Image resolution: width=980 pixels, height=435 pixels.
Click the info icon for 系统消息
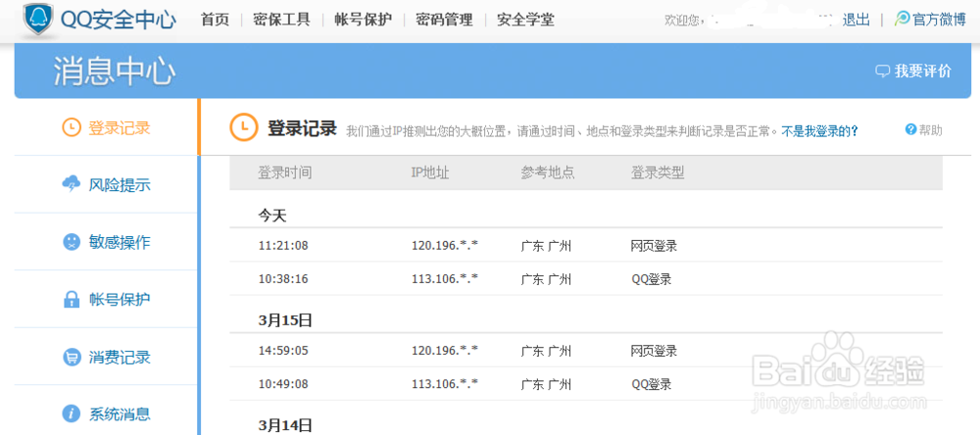click(x=72, y=413)
